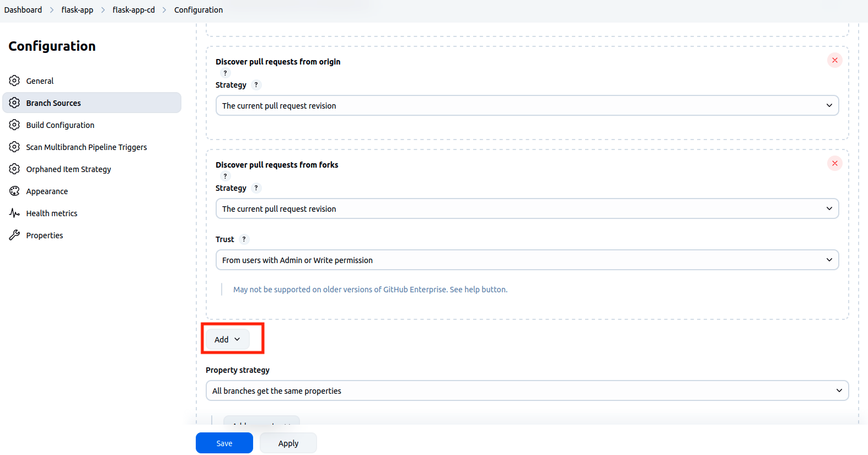Open Scan Multibranch Pipeline Triggers section

pyautogui.click(x=86, y=147)
